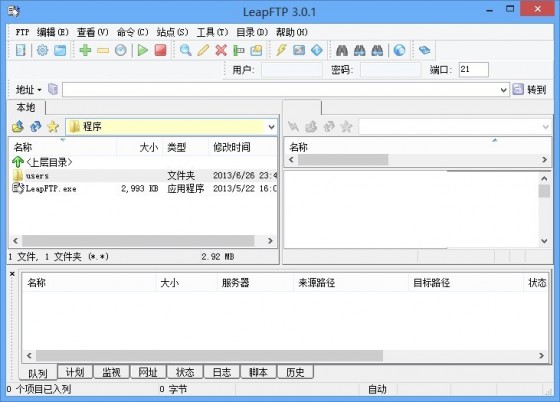Click the 转到 go button
This screenshot has width=560, height=402.
pyautogui.click(x=530, y=90)
